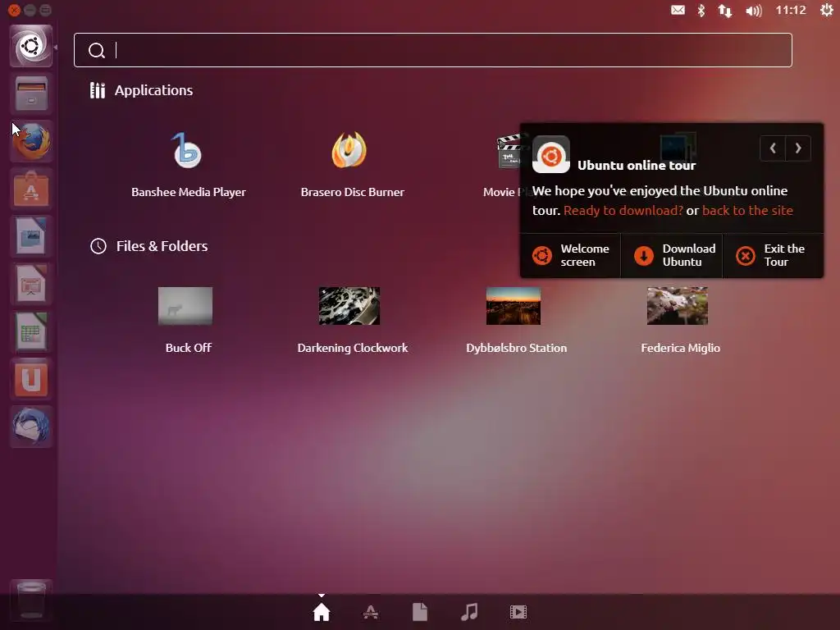Click the clock showing 11:12
The width and height of the screenshot is (840, 630).
(791, 10)
